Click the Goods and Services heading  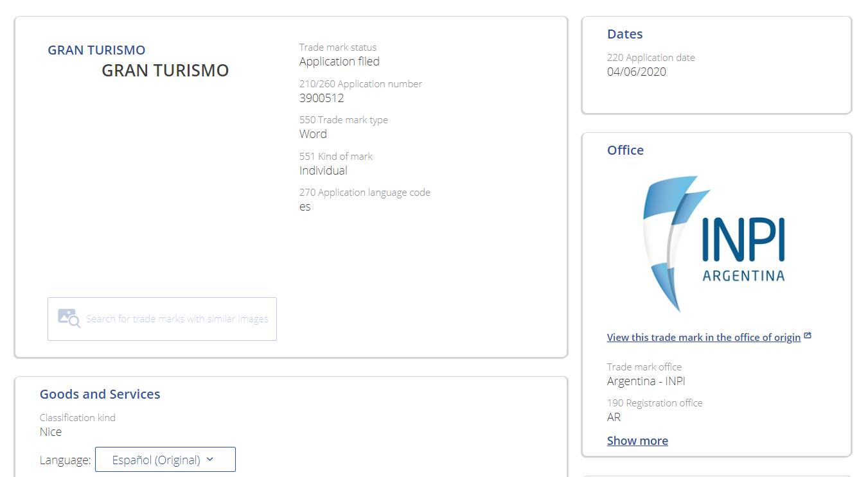[100, 394]
